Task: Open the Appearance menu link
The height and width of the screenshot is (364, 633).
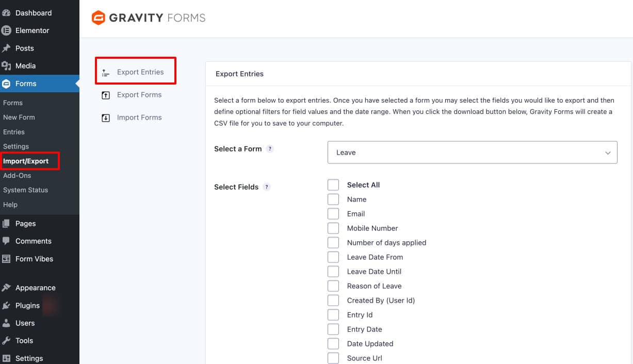Action: tap(36, 288)
